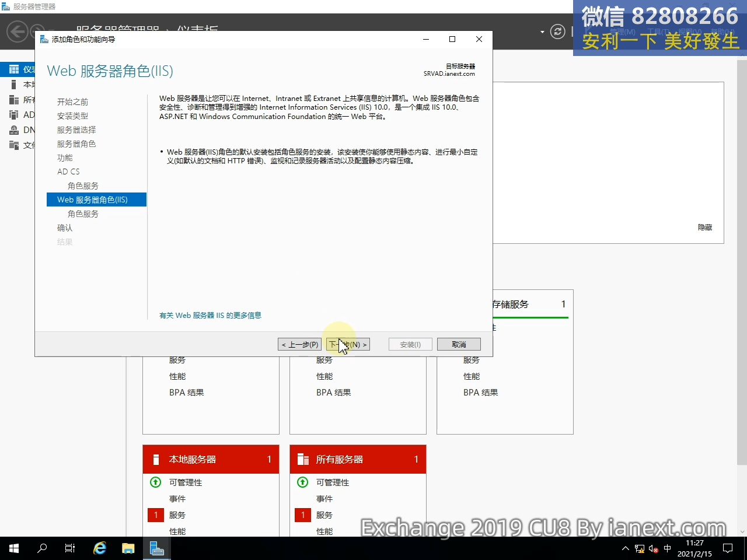Screen dimensions: 747x560
Task: Select the local server icon in left sidebar
Action: point(14,85)
